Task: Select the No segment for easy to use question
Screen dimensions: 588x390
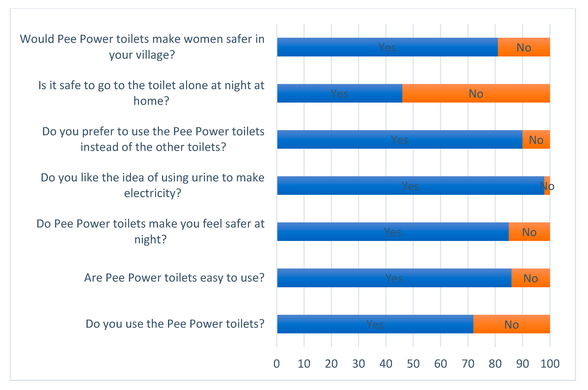Action: 531,278
